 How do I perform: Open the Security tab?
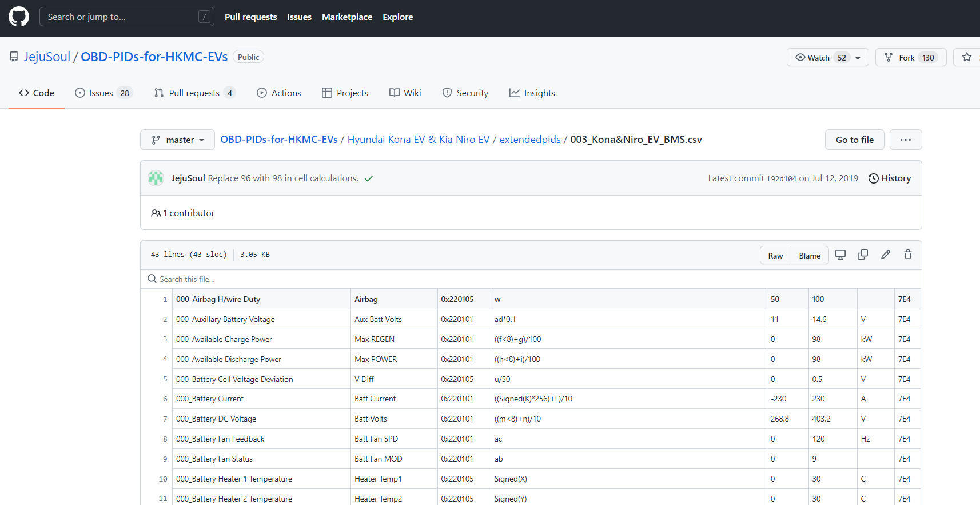[465, 93]
